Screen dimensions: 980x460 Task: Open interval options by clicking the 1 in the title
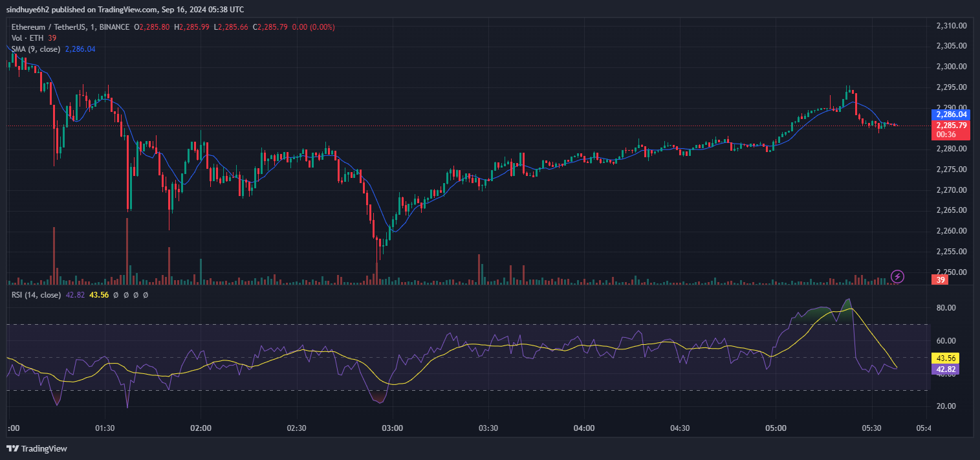point(92,27)
